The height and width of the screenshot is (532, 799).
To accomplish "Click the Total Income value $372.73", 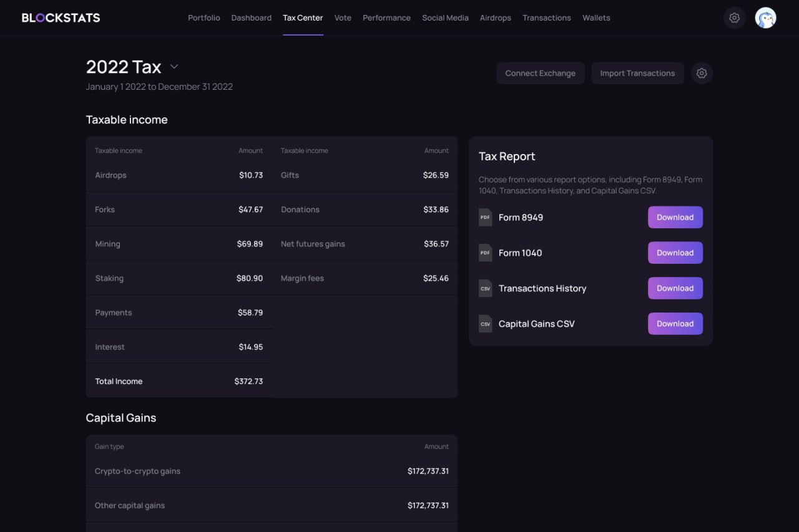I will 248,381.
